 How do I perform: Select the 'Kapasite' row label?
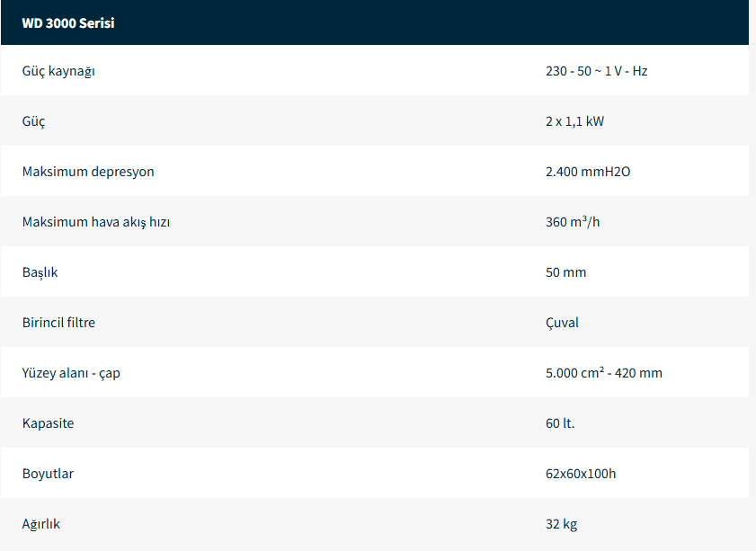point(49,423)
